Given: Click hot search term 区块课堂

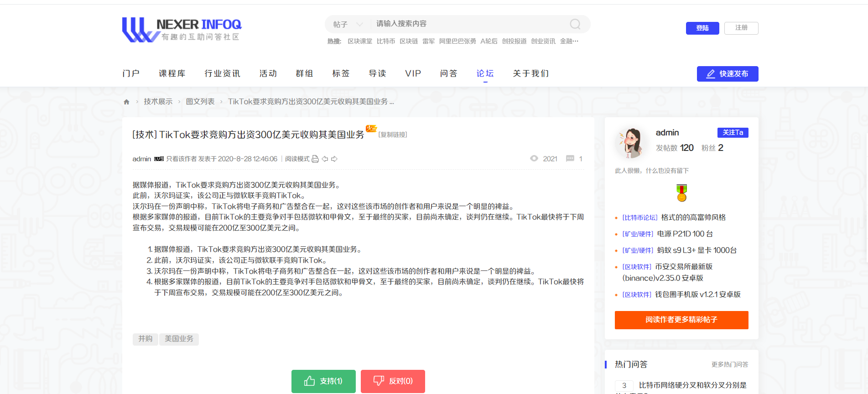Looking at the screenshot, I should click(x=360, y=41).
